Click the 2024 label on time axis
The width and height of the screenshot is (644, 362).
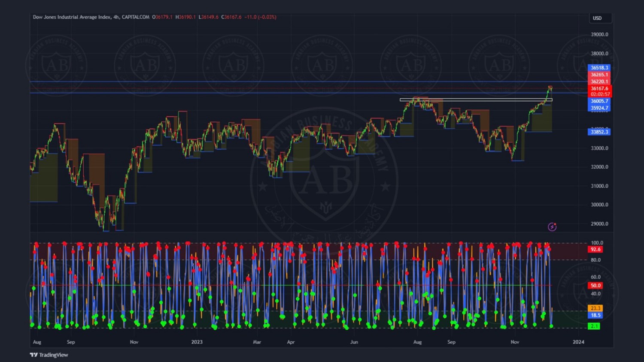[578, 342]
